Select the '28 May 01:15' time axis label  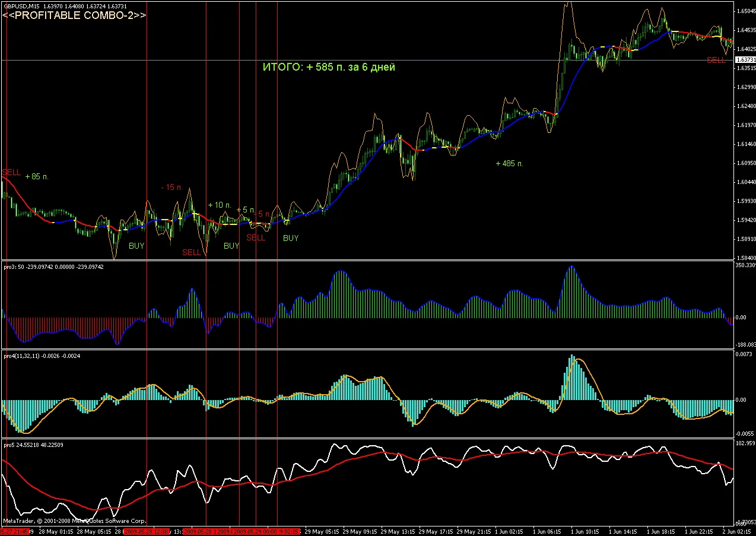click(56, 531)
